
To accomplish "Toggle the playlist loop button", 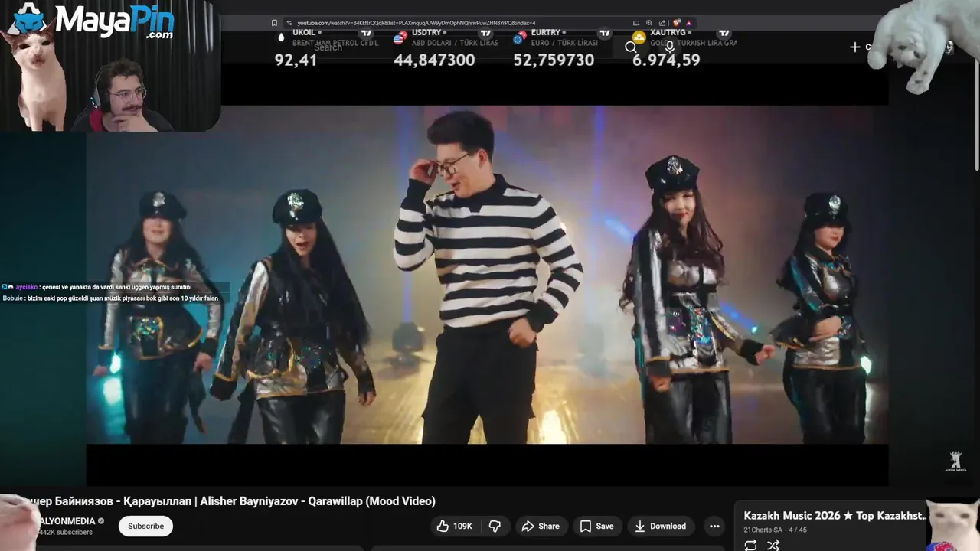I will (x=750, y=545).
